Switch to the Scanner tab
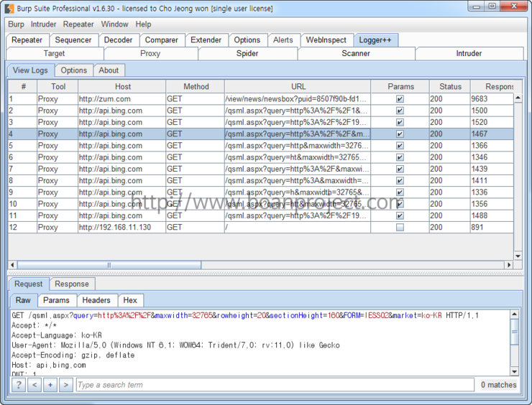Viewport: 532px width, 405px height. point(356,54)
